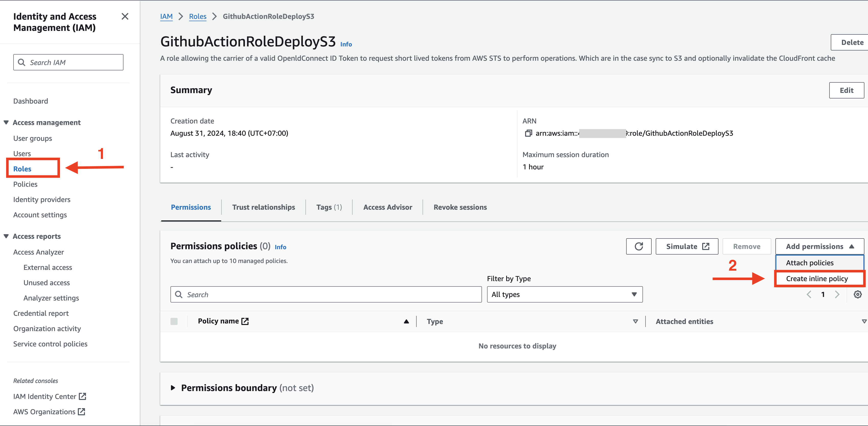Collapse the Access management section
This screenshot has height=426, width=868.
click(6, 123)
